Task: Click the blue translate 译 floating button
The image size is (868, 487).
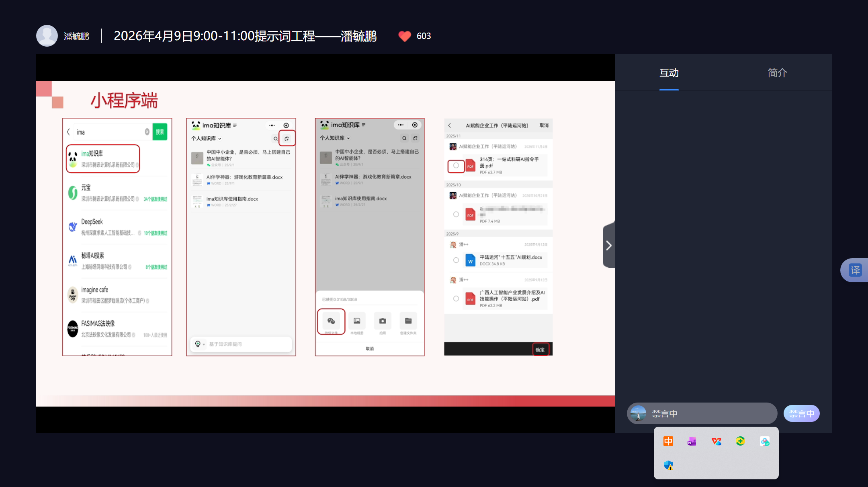Action: click(x=855, y=270)
